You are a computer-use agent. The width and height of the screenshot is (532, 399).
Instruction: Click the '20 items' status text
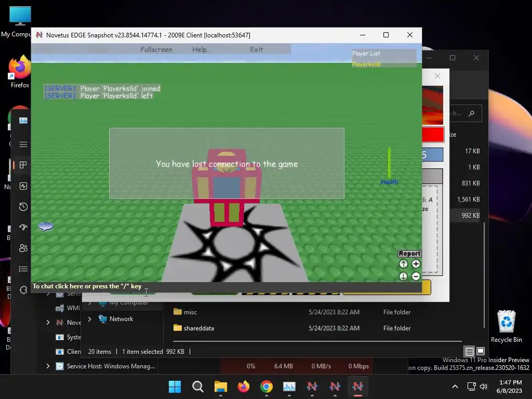[x=99, y=352]
